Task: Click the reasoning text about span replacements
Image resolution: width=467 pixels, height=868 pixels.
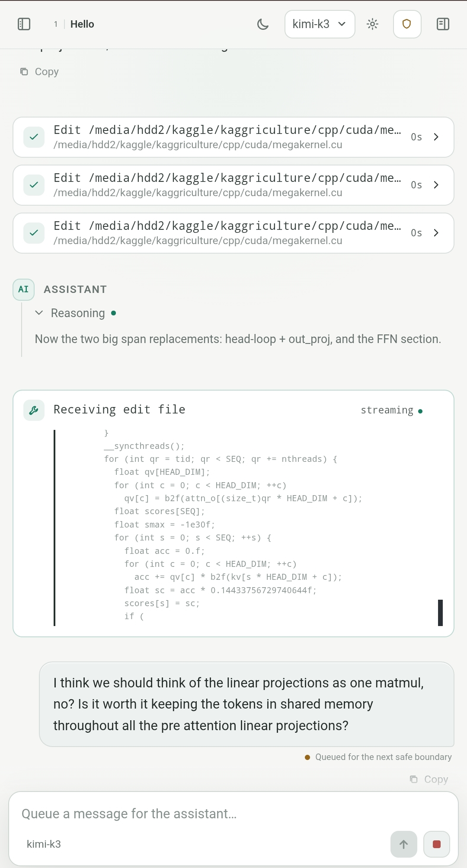Action: [238, 339]
